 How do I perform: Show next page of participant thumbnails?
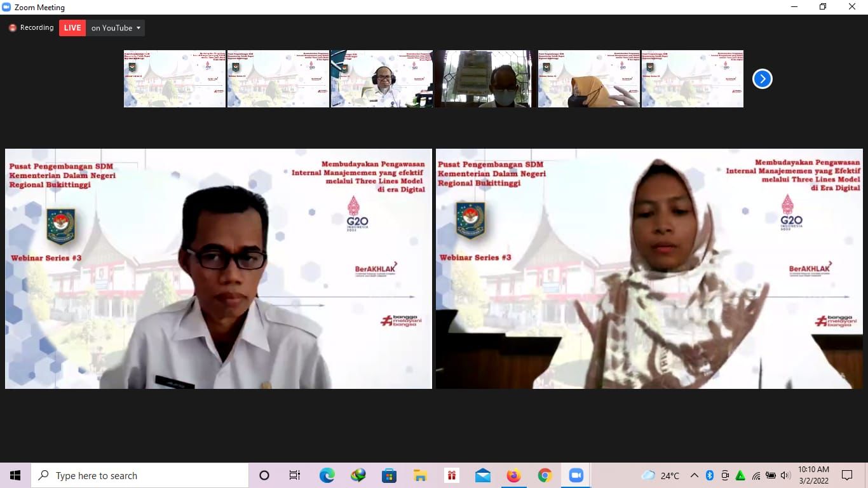coord(762,79)
